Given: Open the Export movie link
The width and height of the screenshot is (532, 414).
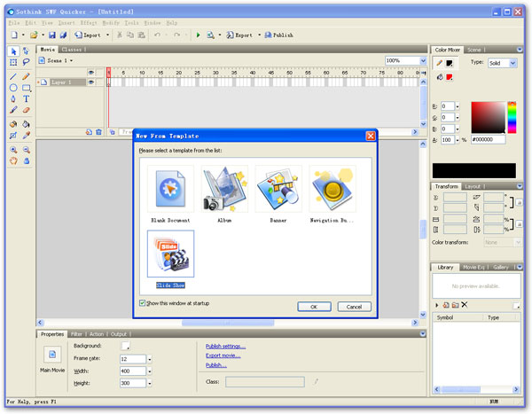Looking at the screenshot, I should [223, 355].
